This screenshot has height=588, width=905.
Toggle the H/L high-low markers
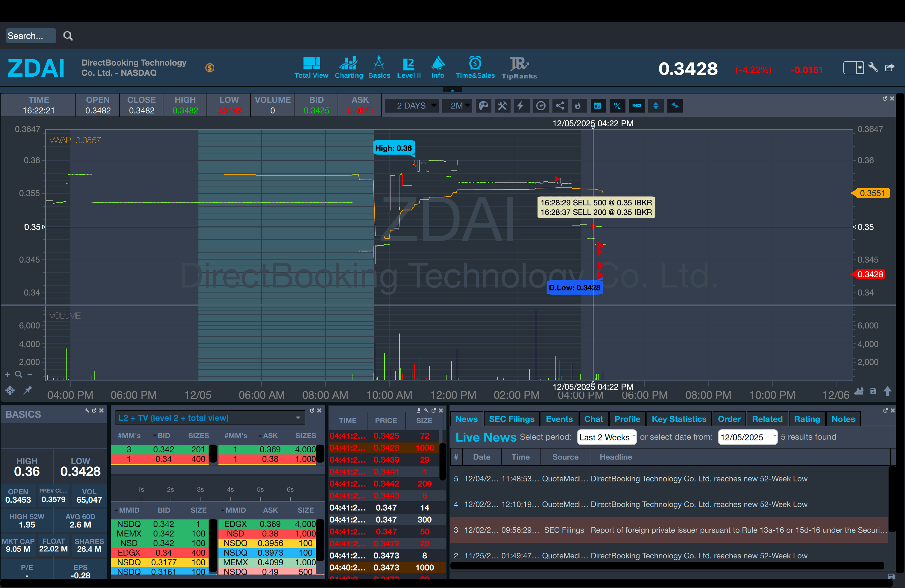point(617,106)
